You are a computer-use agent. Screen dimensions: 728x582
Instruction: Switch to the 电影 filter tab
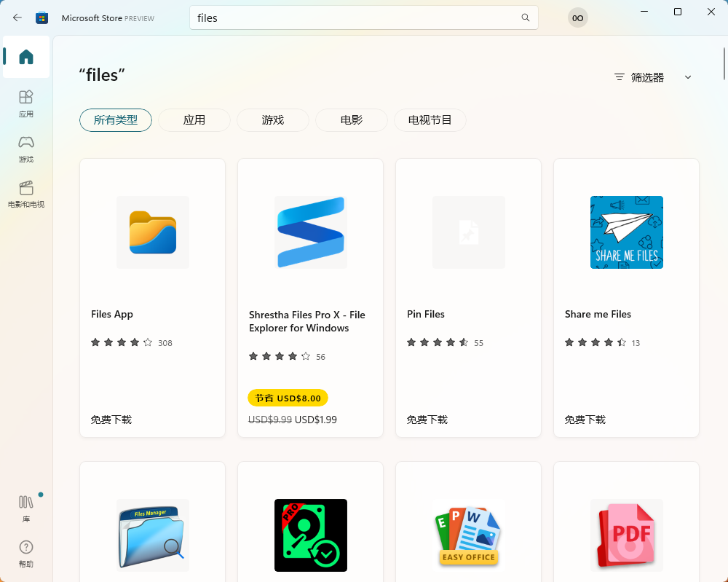click(351, 120)
